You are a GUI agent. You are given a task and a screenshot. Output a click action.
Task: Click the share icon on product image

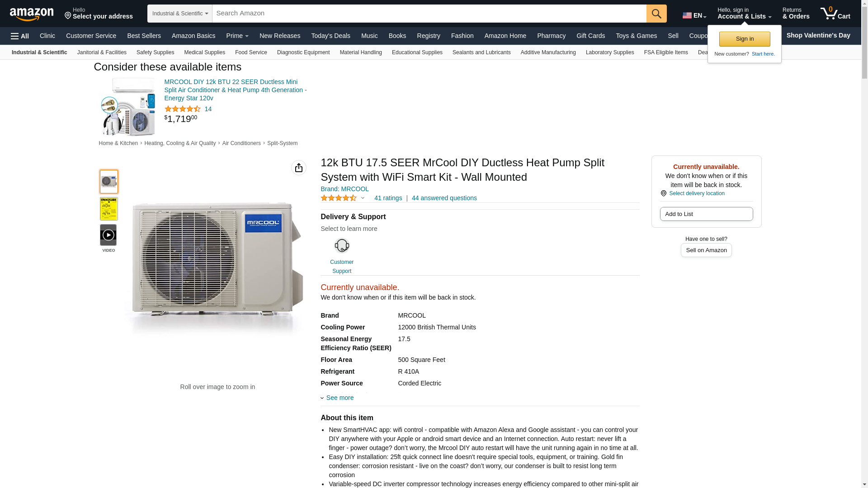tap(298, 168)
